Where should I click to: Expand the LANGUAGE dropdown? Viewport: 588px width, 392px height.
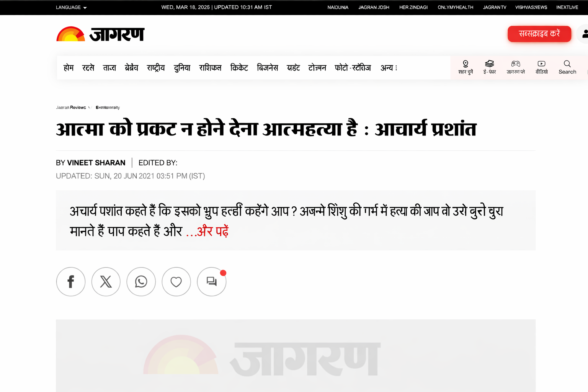(x=71, y=7)
